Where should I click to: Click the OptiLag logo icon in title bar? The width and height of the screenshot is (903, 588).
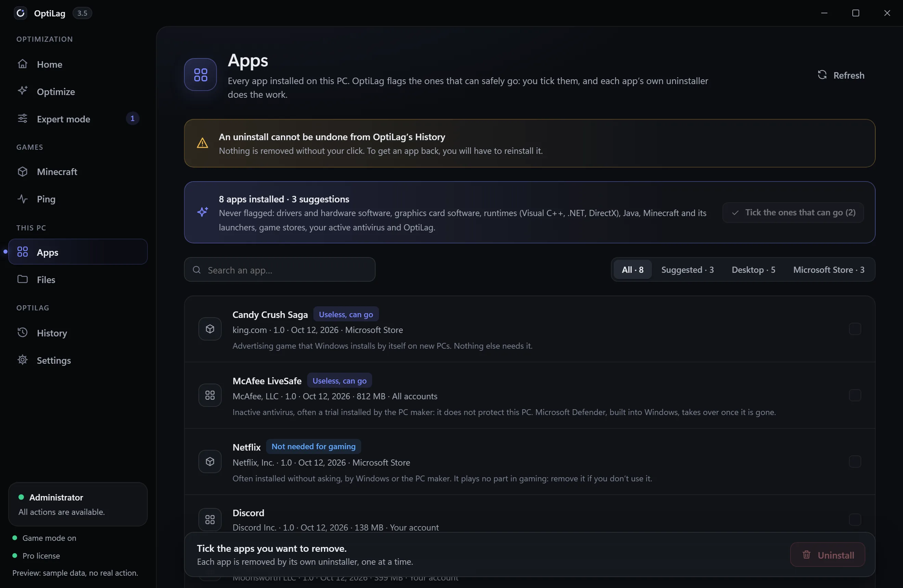[21, 13]
